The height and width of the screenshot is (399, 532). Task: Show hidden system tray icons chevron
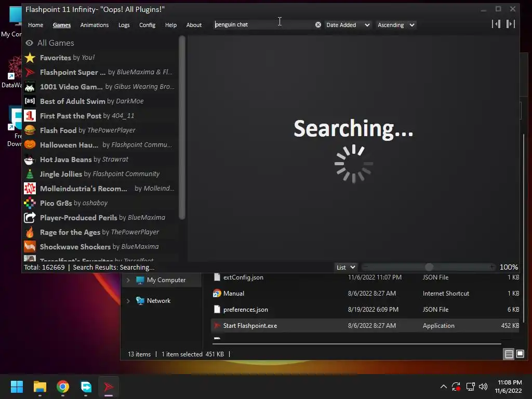tap(443, 387)
